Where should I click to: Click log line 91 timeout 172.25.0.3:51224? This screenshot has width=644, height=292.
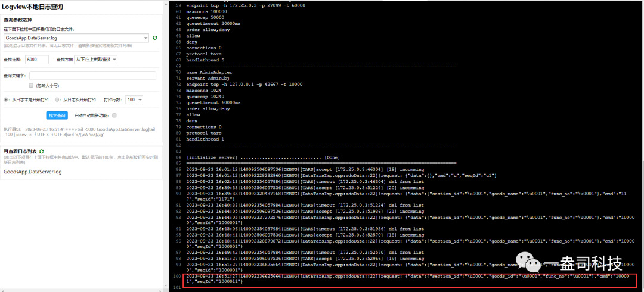pos(305,205)
